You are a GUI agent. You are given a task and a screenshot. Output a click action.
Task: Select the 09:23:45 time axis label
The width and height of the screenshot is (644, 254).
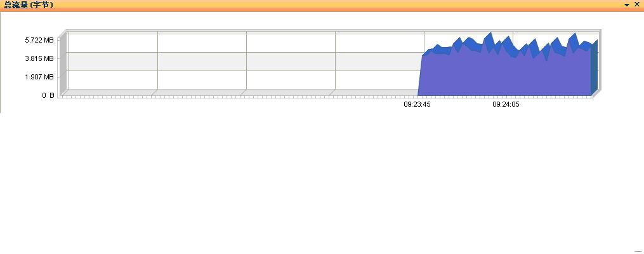click(x=417, y=104)
